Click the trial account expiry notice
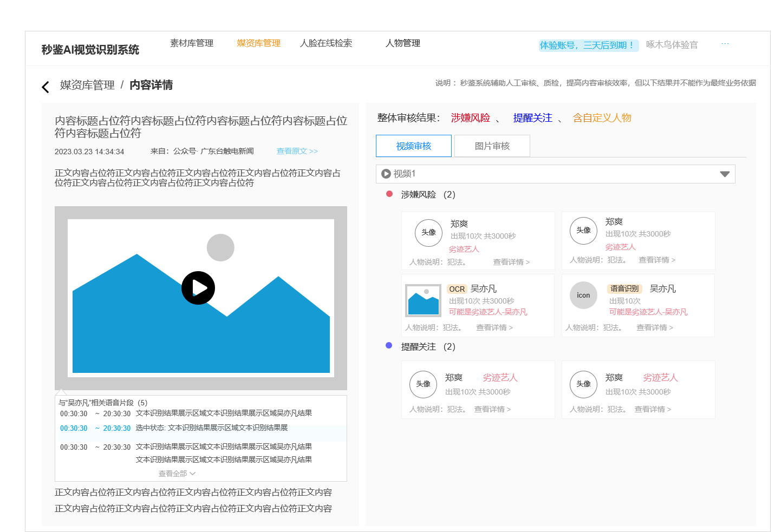Image resolution: width=775 pixels, height=532 pixels. coord(589,45)
